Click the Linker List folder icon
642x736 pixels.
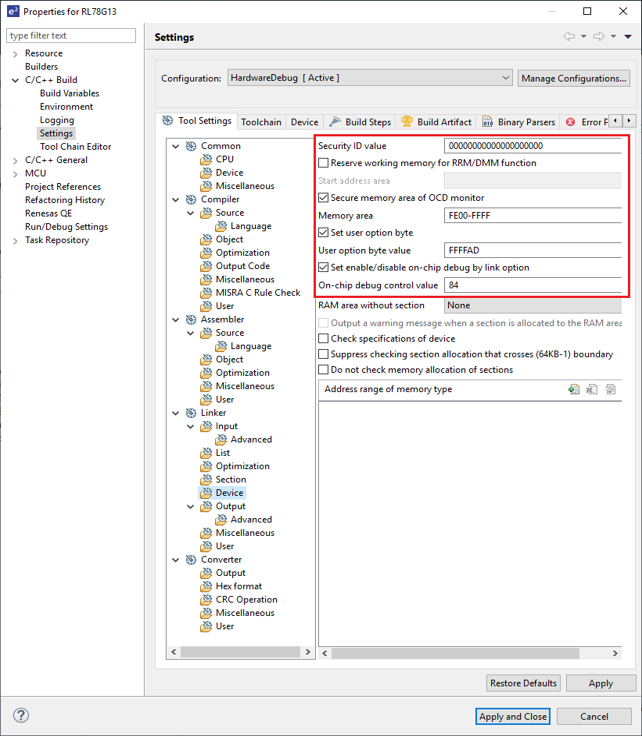206,453
